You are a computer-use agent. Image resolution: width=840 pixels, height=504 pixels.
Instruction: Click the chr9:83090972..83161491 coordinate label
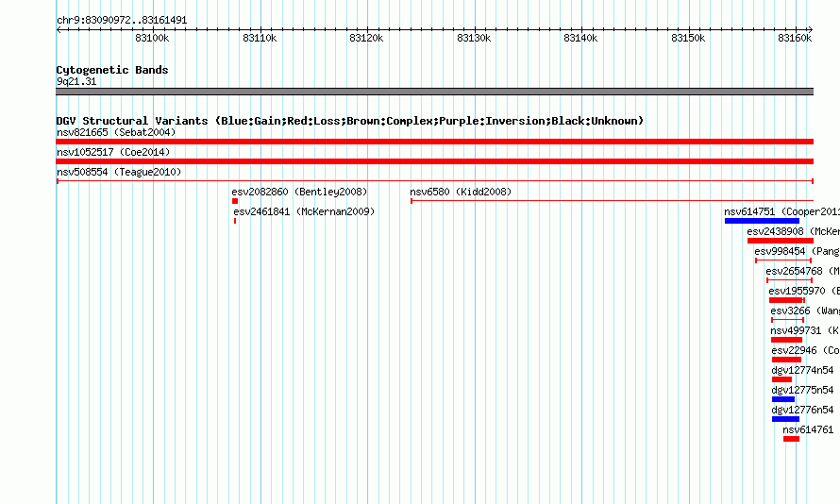point(122,21)
